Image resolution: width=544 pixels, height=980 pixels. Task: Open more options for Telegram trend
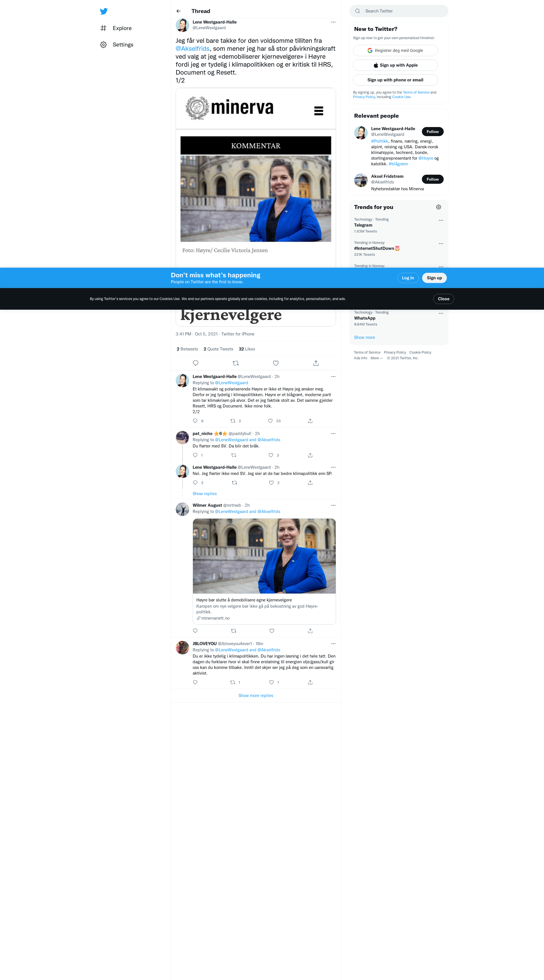click(x=441, y=220)
